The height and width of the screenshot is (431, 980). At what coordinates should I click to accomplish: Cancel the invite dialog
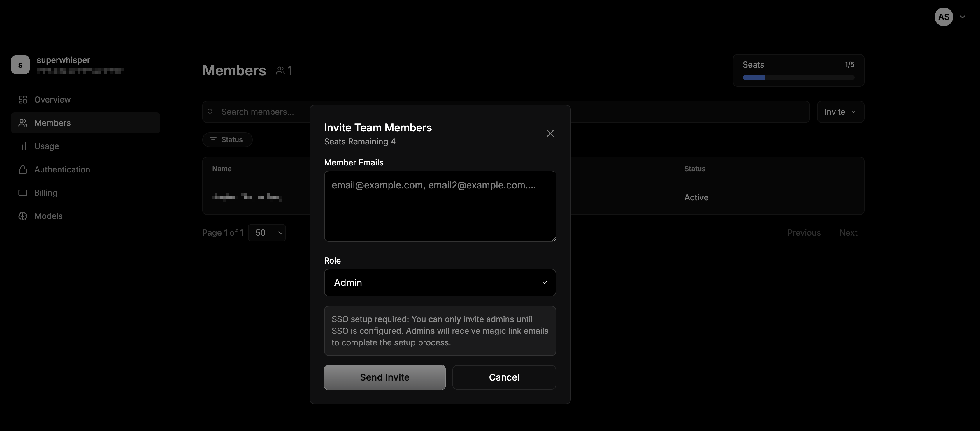[x=504, y=377]
